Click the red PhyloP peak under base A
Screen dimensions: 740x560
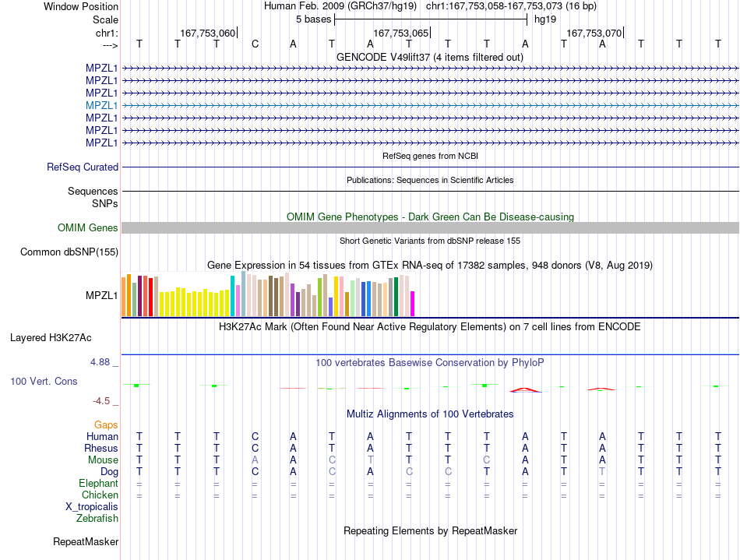(525, 389)
